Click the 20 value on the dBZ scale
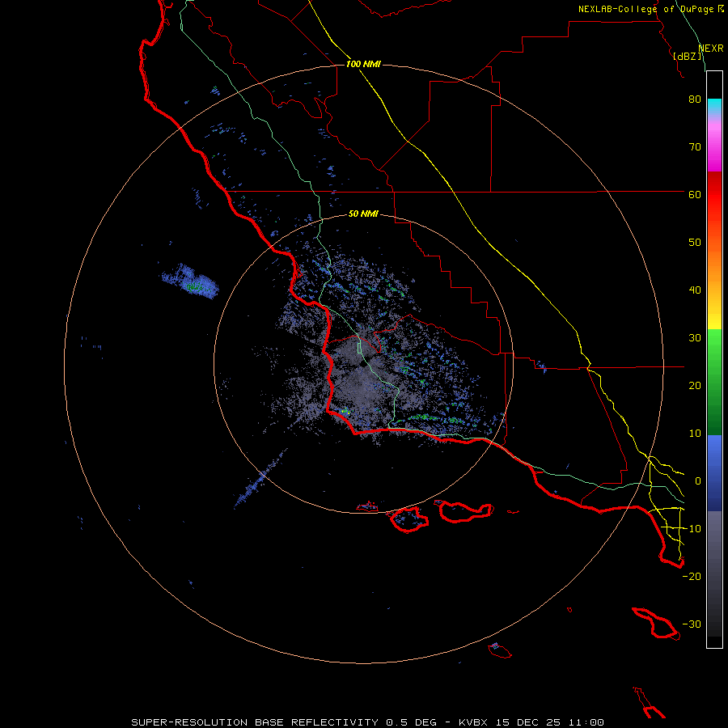 pos(695,386)
